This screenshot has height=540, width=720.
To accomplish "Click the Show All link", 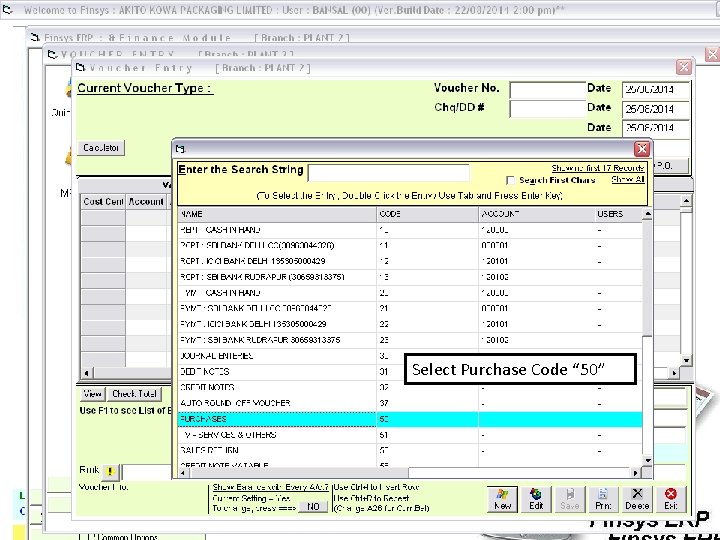I will (628, 180).
